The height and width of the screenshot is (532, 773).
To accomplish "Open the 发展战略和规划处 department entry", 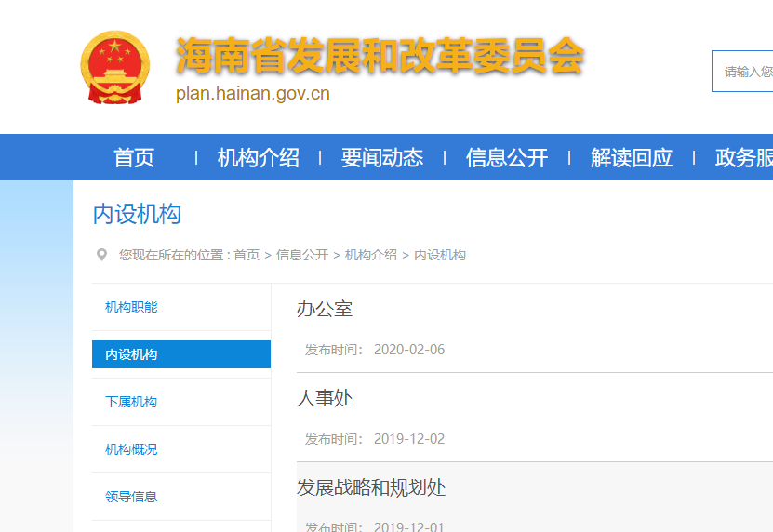I will 371,487.
